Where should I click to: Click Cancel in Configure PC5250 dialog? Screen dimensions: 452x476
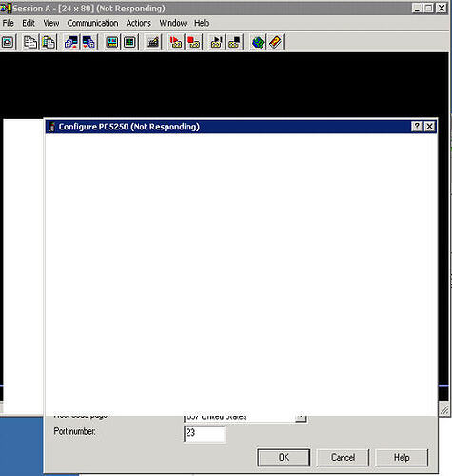pos(343,457)
